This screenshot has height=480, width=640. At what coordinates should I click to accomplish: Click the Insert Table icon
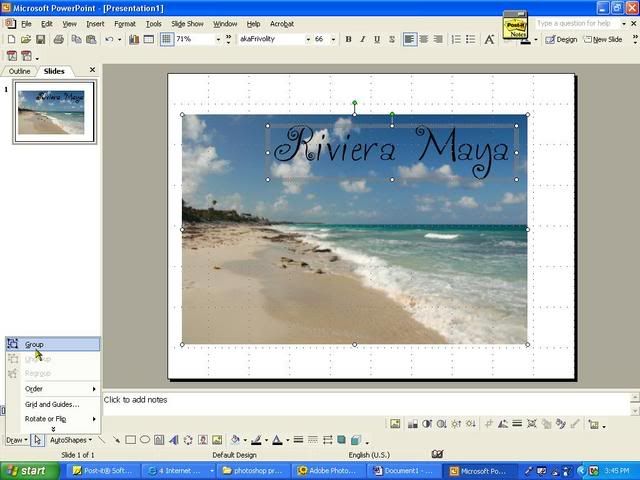(149, 39)
